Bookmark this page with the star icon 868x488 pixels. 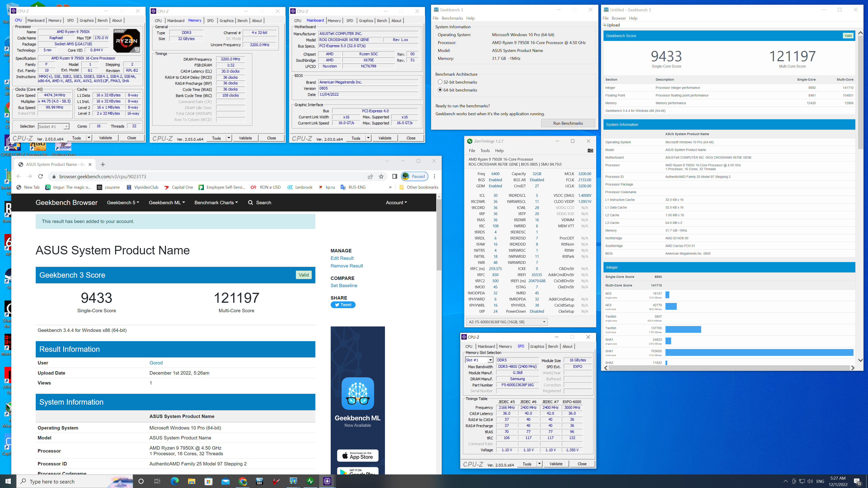381,176
